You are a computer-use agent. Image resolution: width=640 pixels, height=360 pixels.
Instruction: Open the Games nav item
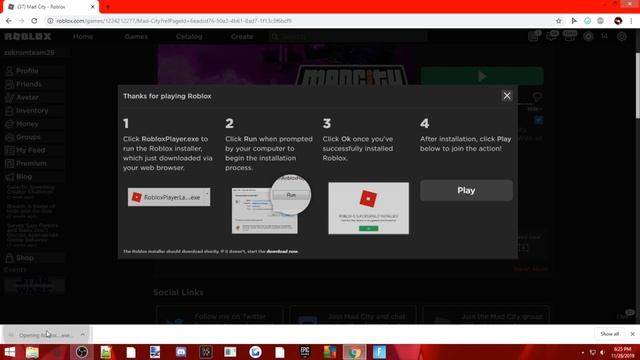(x=136, y=36)
